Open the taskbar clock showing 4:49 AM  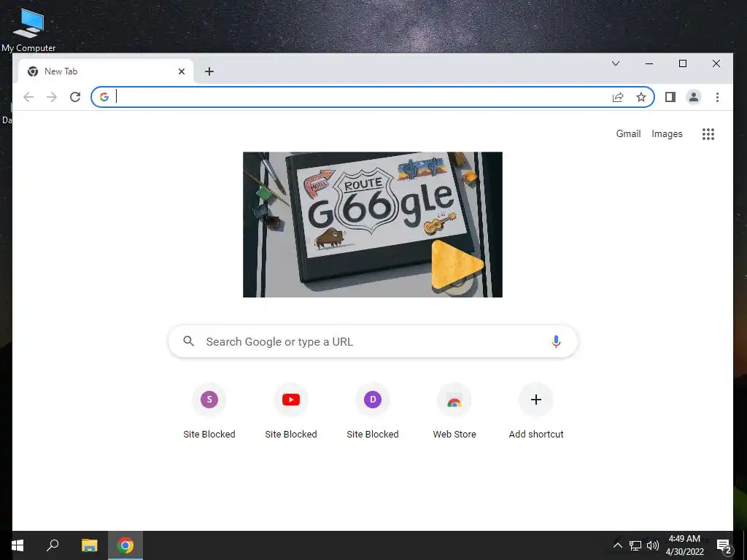coord(684,545)
